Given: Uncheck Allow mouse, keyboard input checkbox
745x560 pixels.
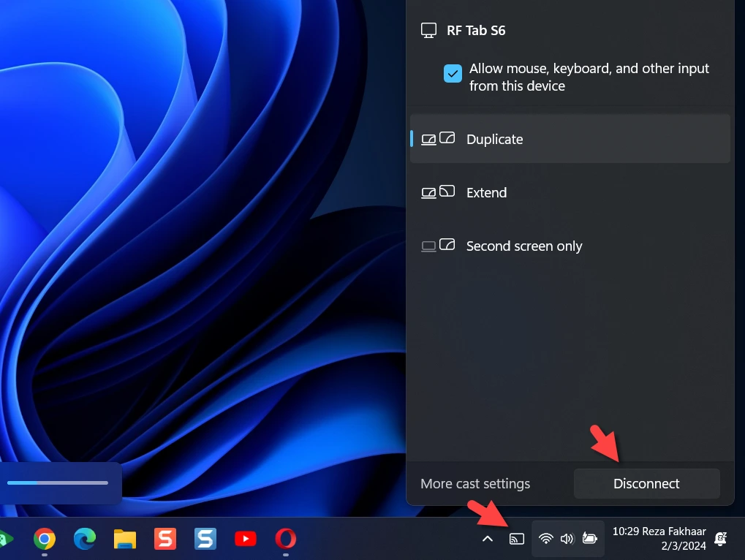Looking at the screenshot, I should coord(453,74).
